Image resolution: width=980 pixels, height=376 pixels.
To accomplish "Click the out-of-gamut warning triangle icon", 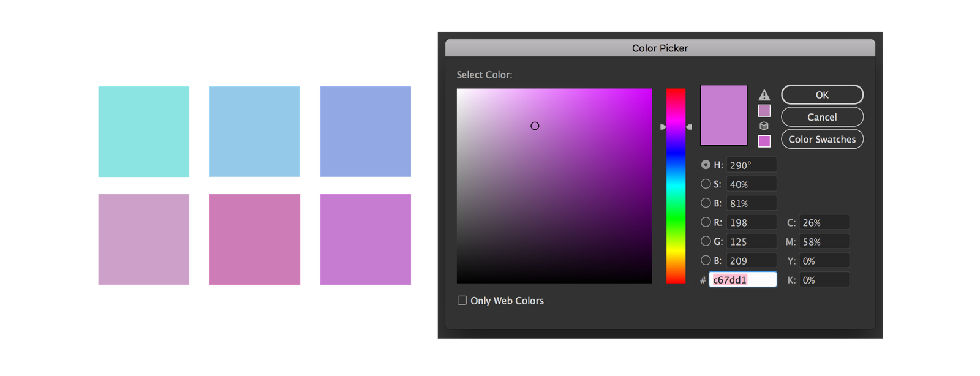I will click(764, 95).
